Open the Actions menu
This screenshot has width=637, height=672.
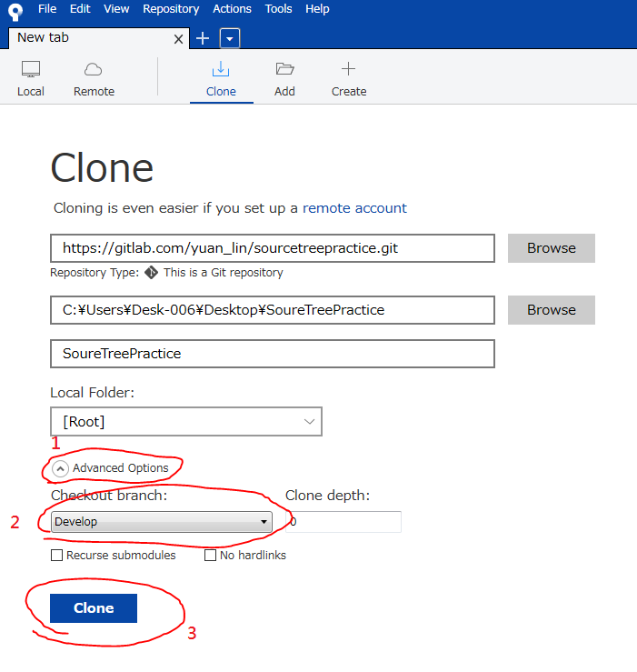pos(233,9)
